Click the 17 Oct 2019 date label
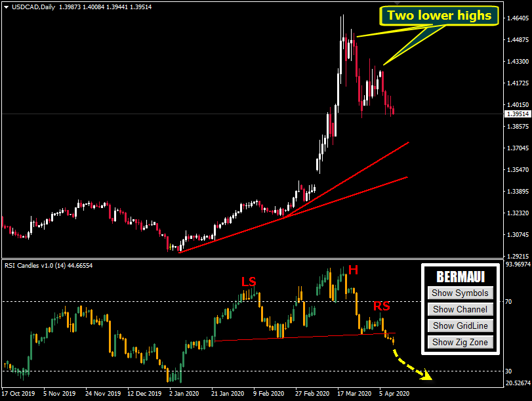The width and height of the screenshot is (532, 401). pyautogui.click(x=18, y=394)
